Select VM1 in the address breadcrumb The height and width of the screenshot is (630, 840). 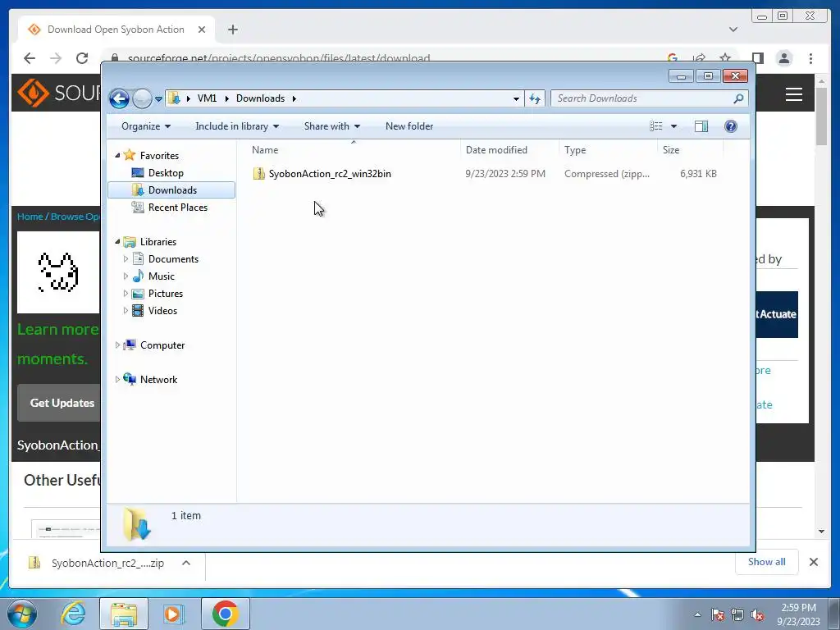207,98
